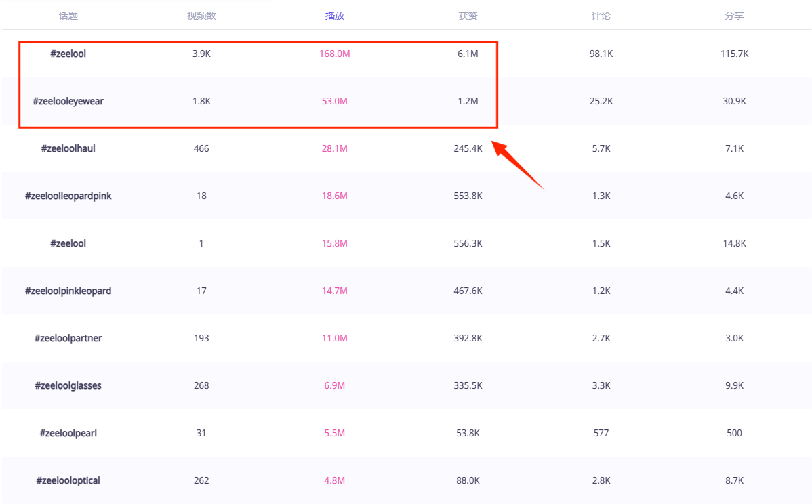The width and height of the screenshot is (812, 504).
Task: Open the #zeeloolglasses hashtag
Action: coord(68,385)
